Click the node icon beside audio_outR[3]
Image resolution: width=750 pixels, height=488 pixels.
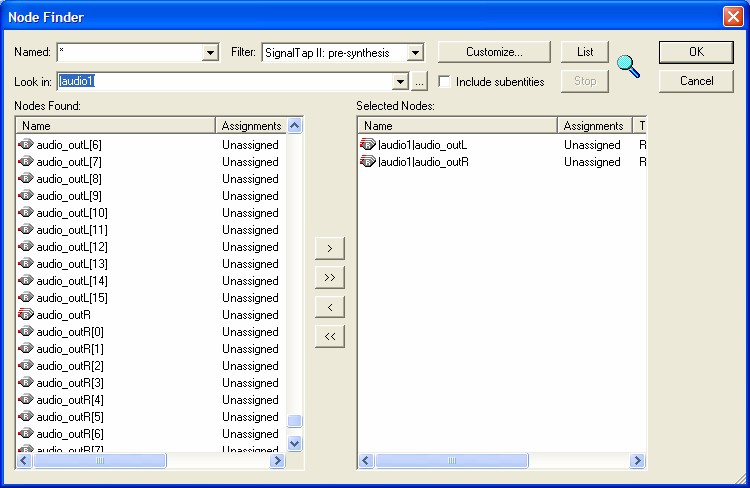point(26,383)
